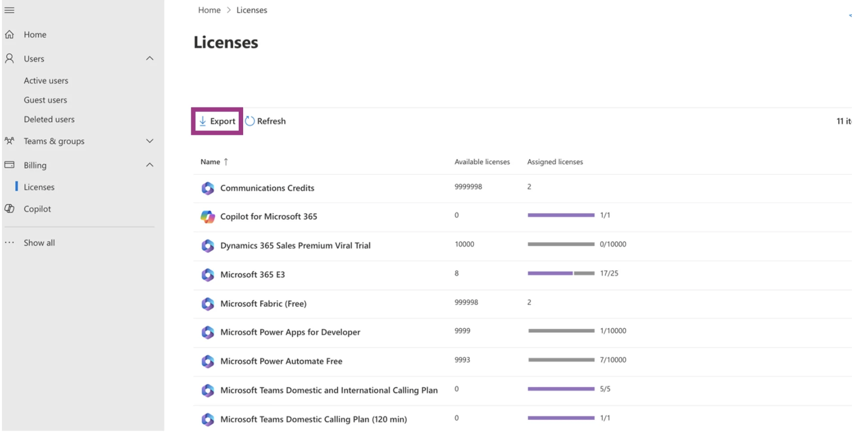Click the Power Automate Free product icon

point(208,361)
